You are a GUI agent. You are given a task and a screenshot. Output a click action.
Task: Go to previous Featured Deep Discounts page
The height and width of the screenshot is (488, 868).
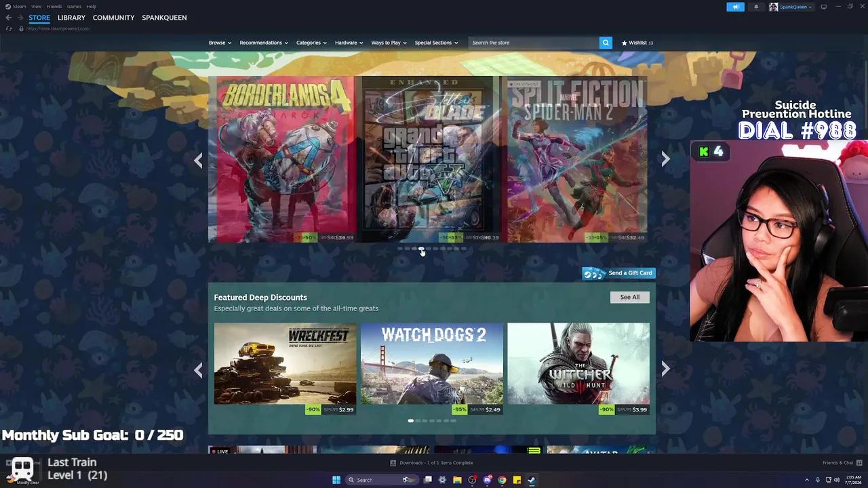pyautogui.click(x=198, y=370)
